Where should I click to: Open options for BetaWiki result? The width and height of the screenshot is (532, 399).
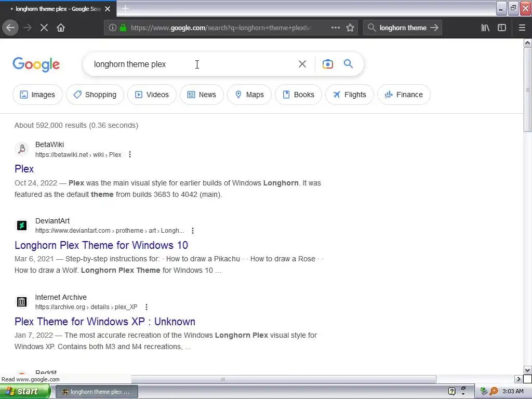click(x=129, y=155)
